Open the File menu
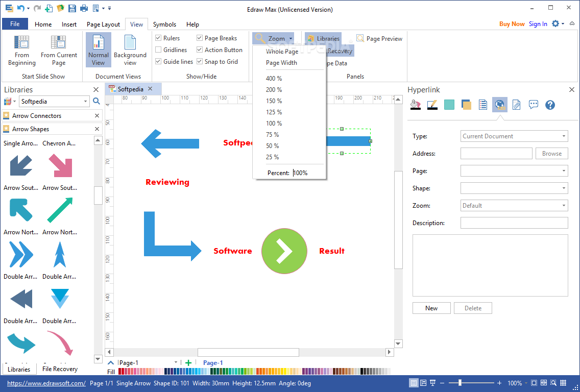This screenshot has width=580, height=392. click(x=15, y=24)
